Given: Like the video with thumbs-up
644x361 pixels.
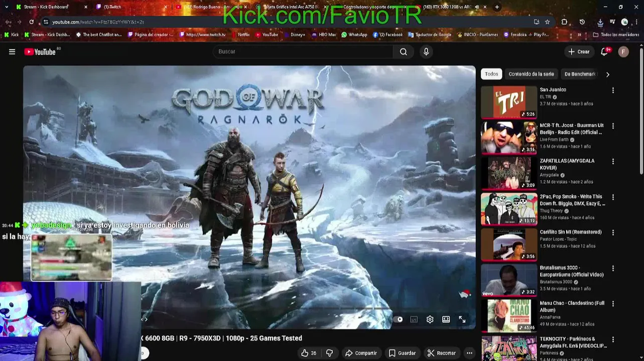Looking at the screenshot, I should (309, 353).
